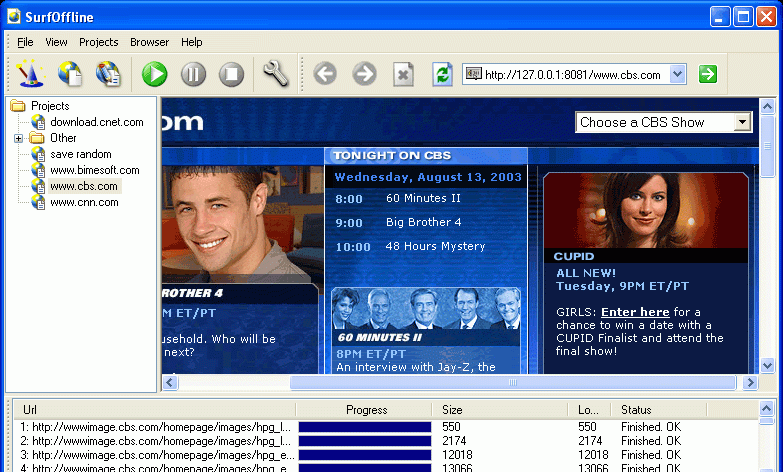783x472 pixels.
Task: Click the Enter here link
Action: (635, 312)
